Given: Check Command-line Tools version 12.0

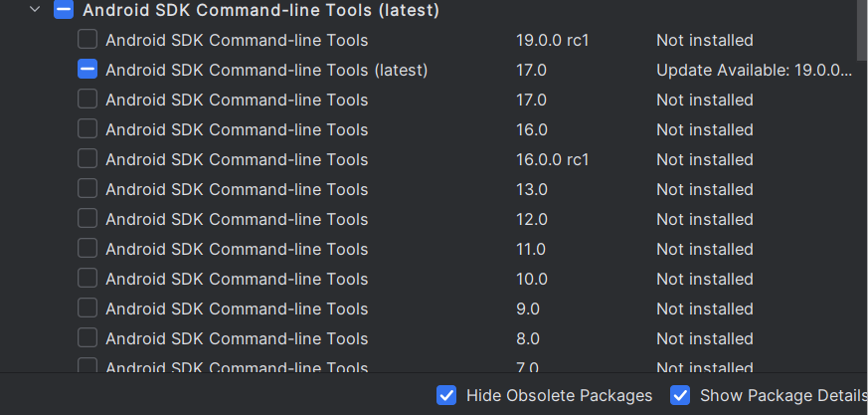Looking at the screenshot, I should (x=87, y=219).
